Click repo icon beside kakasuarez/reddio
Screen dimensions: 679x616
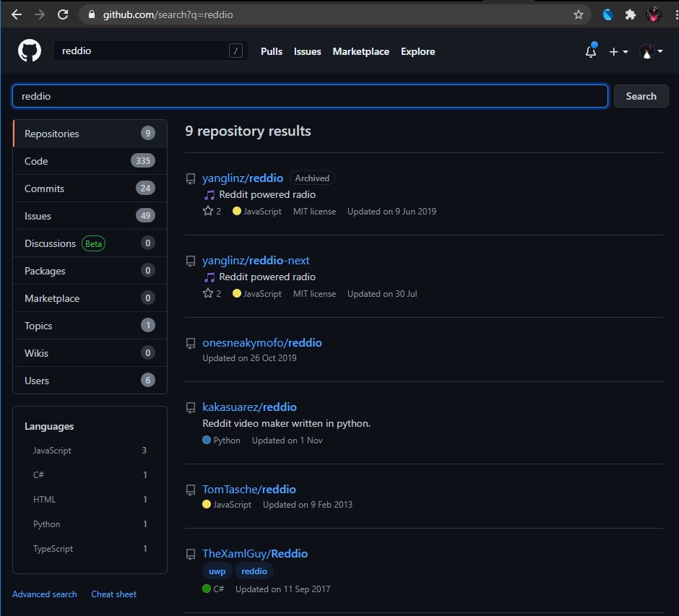coord(191,407)
